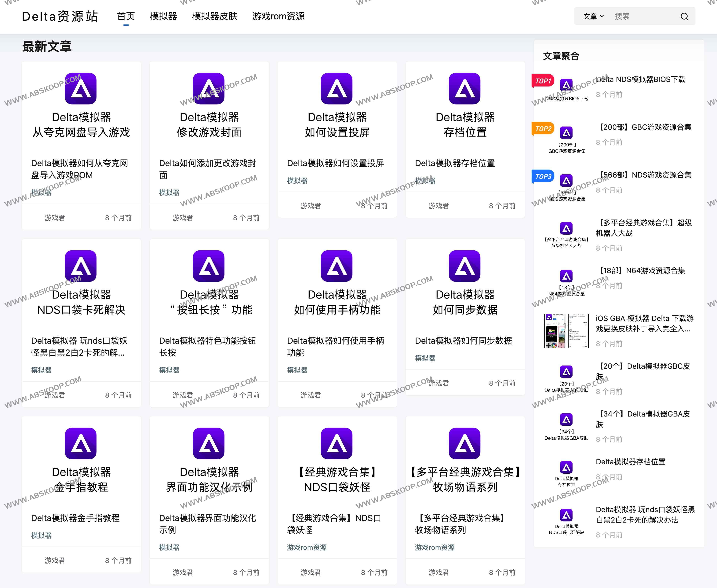Image resolution: width=717 pixels, height=588 pixels.
Task: Open the iOS GBA 模拟器 screenshot thumbnail
Action: [x=566, y=331]
